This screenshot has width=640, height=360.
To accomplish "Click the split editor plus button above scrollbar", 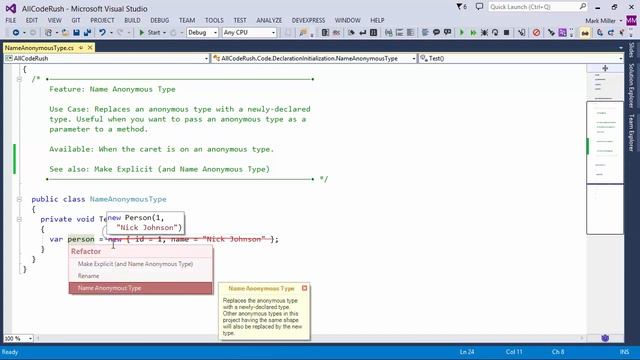I will pyautogui.click(x=605, y=68).
